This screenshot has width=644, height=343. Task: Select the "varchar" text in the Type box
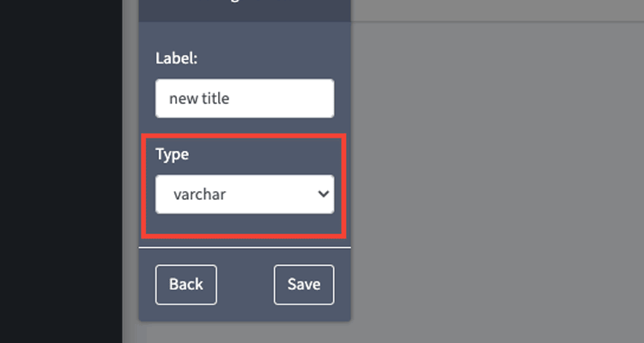199,195
